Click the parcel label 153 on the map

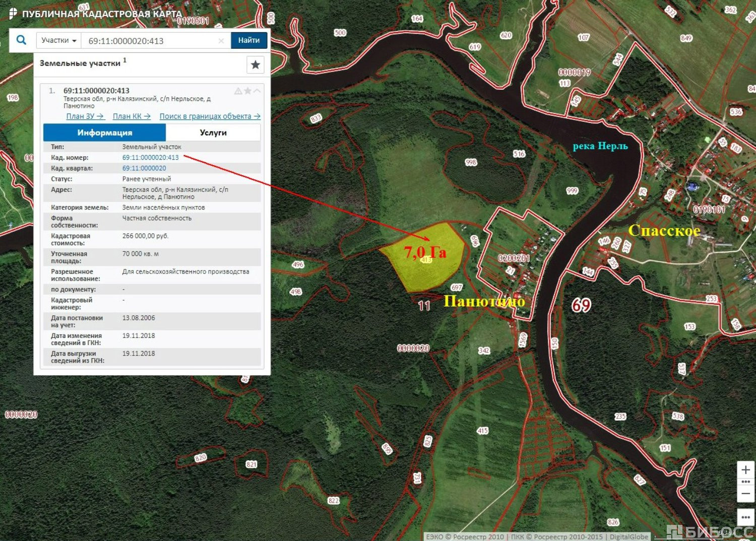(x=689, y=326)
